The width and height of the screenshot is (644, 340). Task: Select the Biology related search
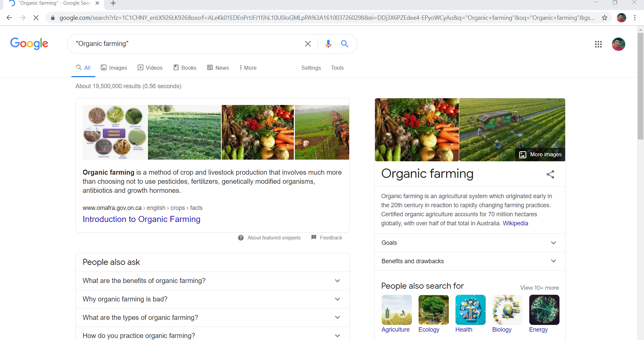(507, 314)
